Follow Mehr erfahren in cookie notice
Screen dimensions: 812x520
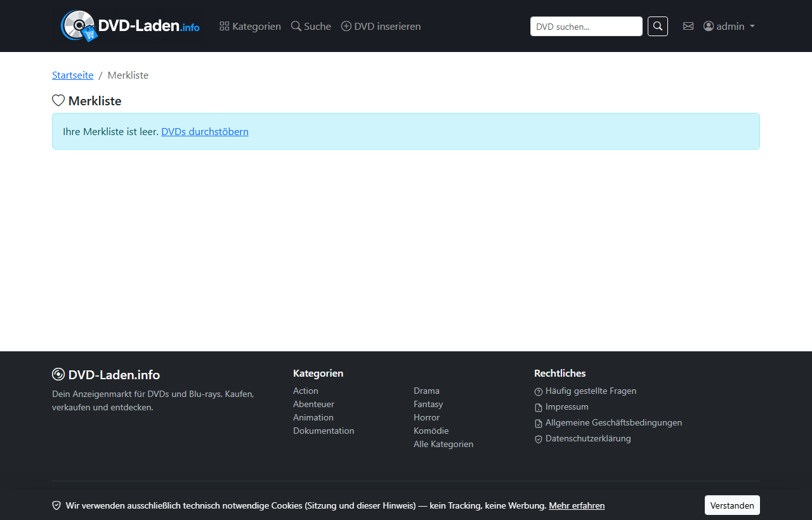577,505
